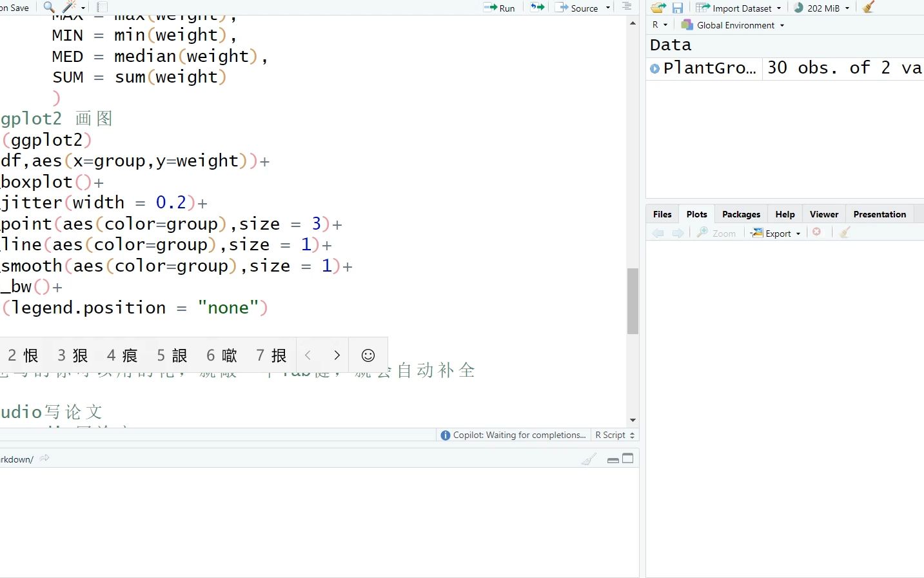Choose IME candidate 2 恨

[23, 355]
